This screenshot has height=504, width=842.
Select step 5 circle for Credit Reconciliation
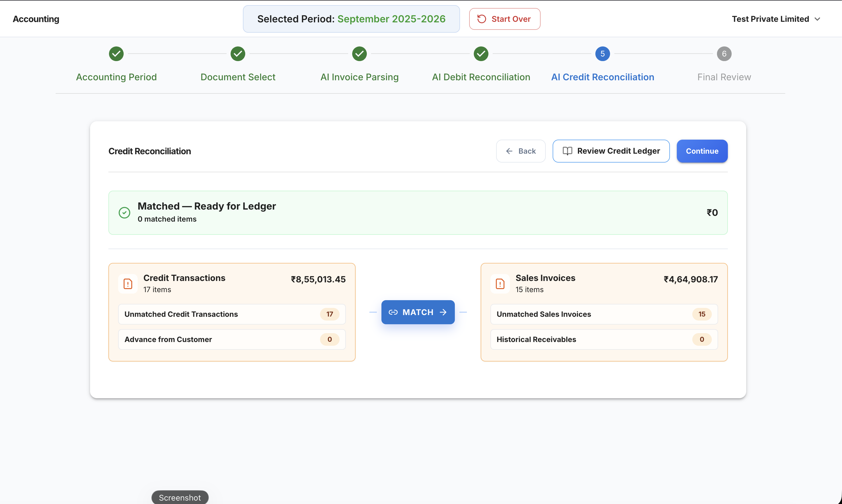click(603, 54)
